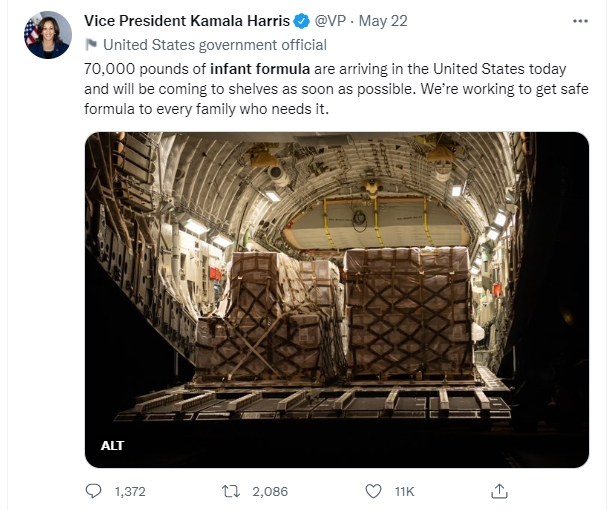This screenshot has height=510, width=611.
Task: Show the ALT image description badge
Action: click(x=112, y=445)
